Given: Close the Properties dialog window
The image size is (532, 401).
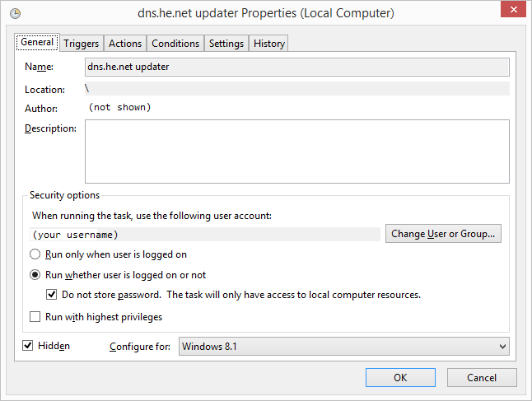Looking at the screenshot, I should click(x=513, y=9).
